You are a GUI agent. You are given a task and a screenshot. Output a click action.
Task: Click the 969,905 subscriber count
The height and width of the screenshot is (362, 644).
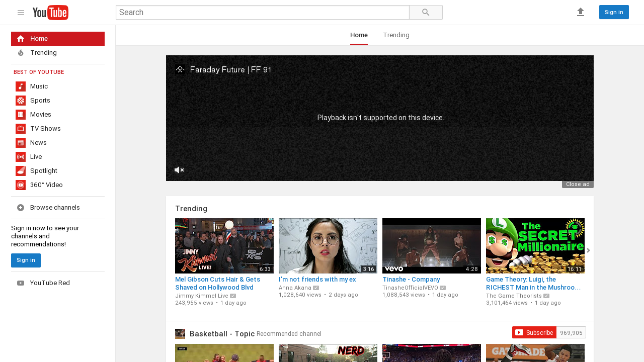571,332
